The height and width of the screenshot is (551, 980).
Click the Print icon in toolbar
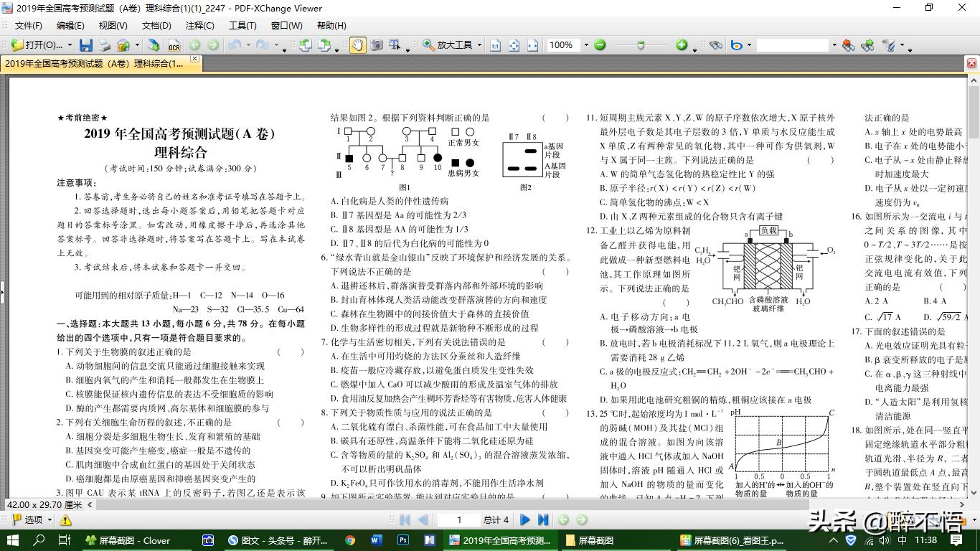coord(105,45)
